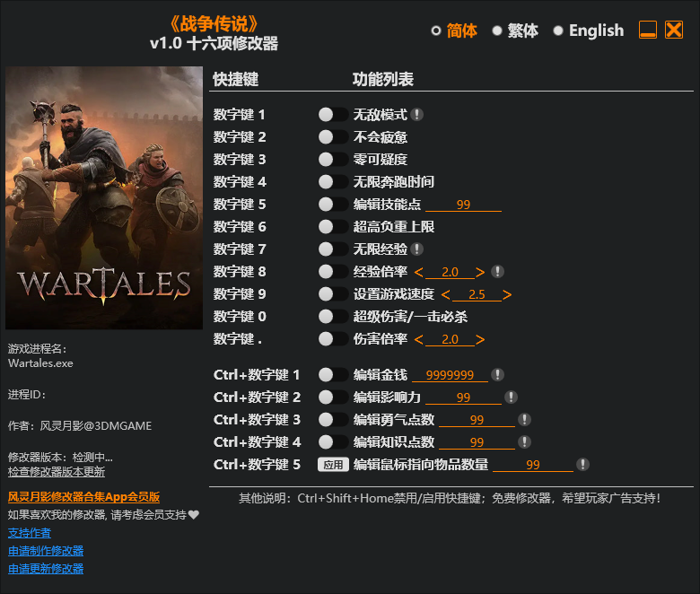Image resolution: width=700 pixels, height=594 pixels.
Task: Click 编辑影响力 value field
Action: (463, 397)
